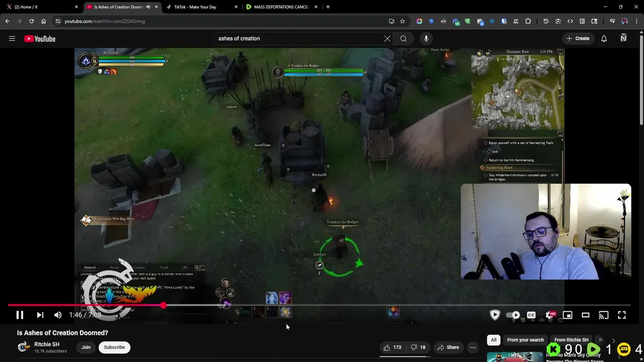Open the code brackets toolbar icon
The height and width of the screenshot is (362, 644).
570,21
